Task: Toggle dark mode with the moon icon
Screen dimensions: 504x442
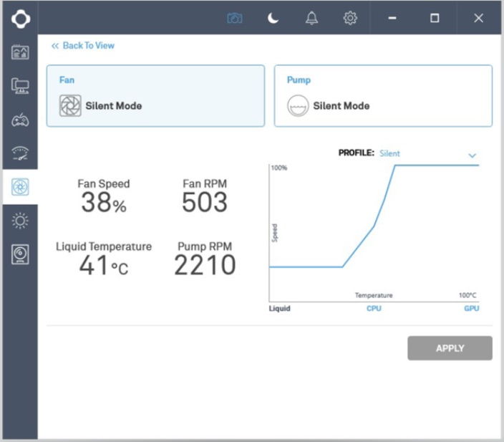Action: pos(273,19)
